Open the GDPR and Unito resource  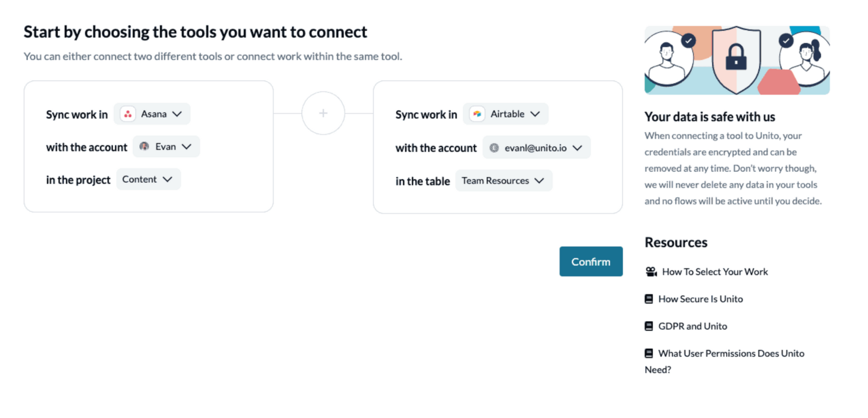click(693, 326)
